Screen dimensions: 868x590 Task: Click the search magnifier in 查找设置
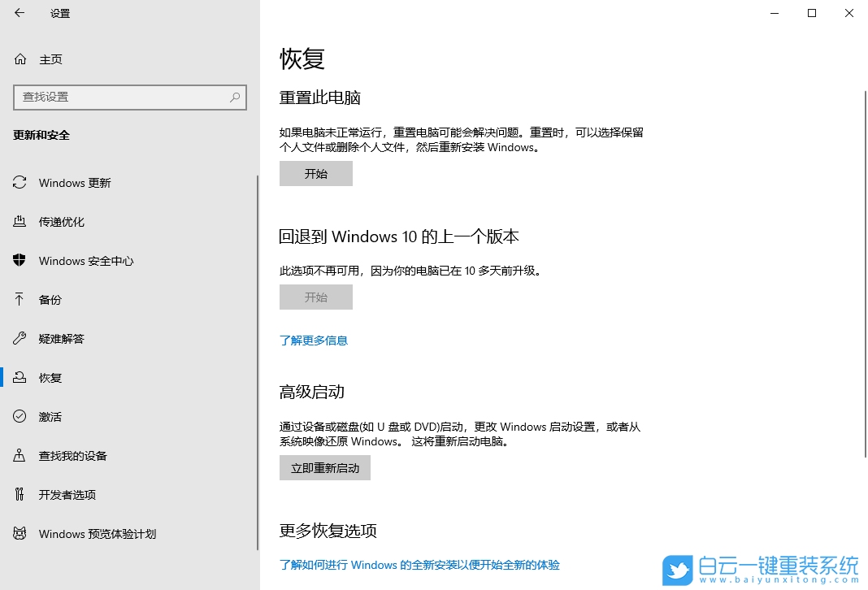pos(235,97)
